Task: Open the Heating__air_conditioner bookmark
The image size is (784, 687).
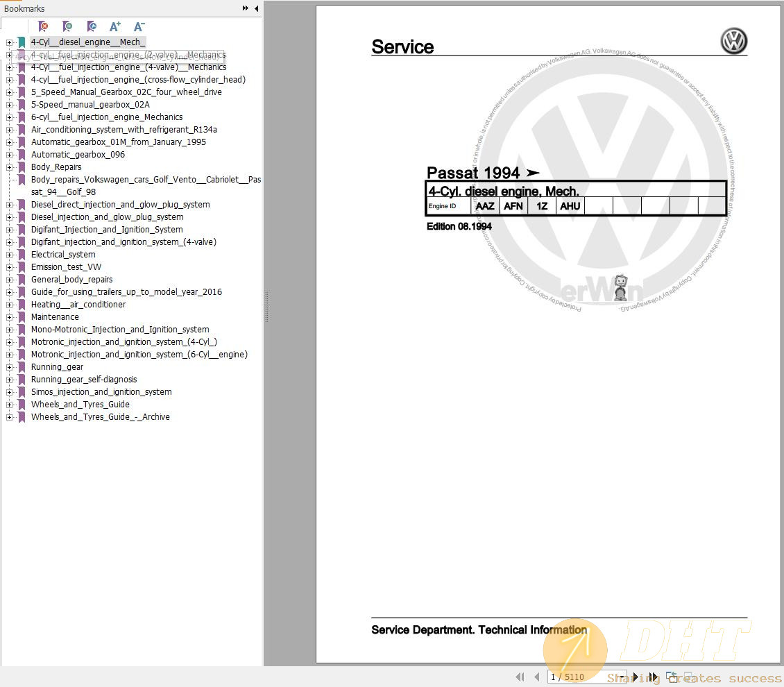Action: pyautogui.click(x=78, y=305)
